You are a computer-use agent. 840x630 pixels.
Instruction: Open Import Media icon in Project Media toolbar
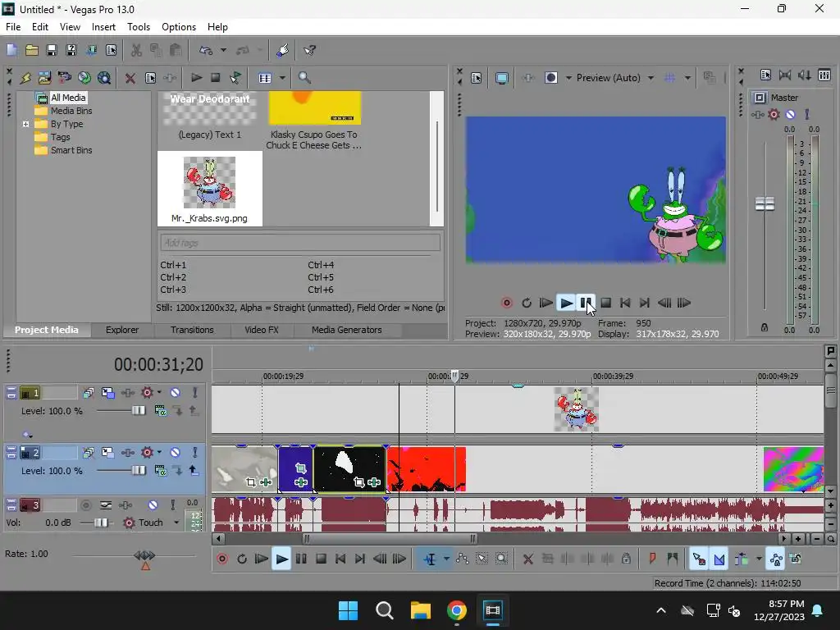pos(44,78)
